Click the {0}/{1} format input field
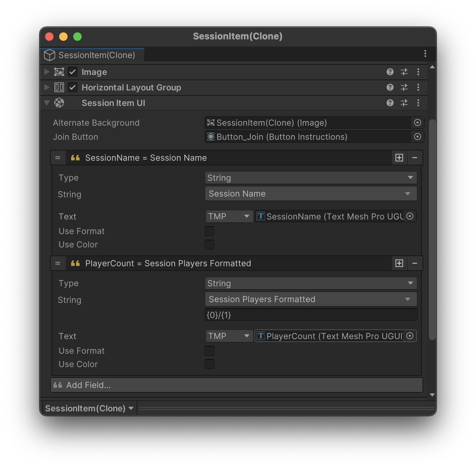Viewport: 476px width, 468px height. [x=311, y=315]
